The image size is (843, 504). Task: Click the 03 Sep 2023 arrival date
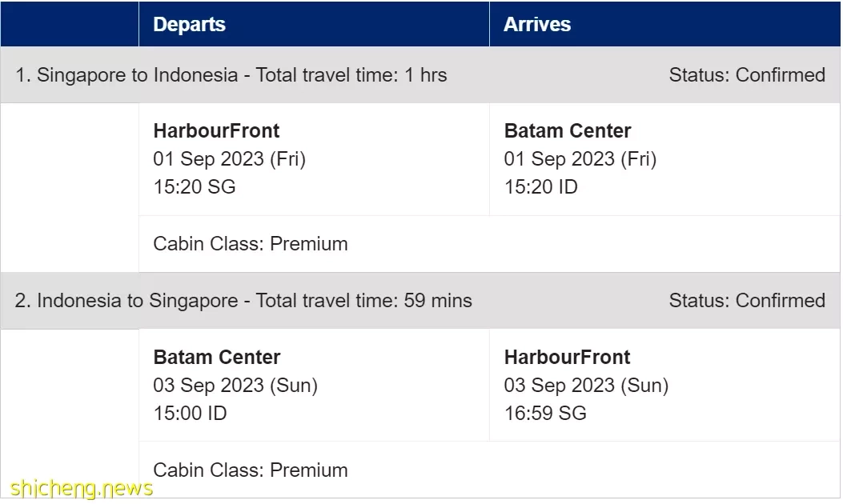(587, 386)
